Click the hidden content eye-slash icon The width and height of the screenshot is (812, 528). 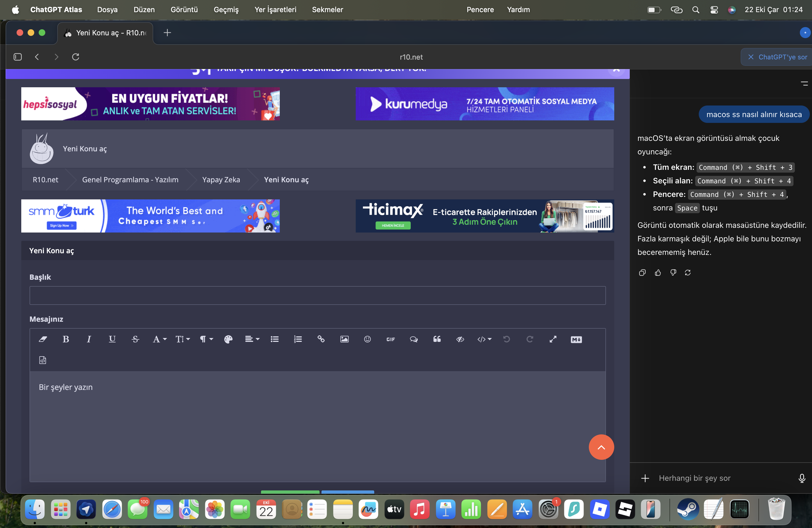click(460, 339)
